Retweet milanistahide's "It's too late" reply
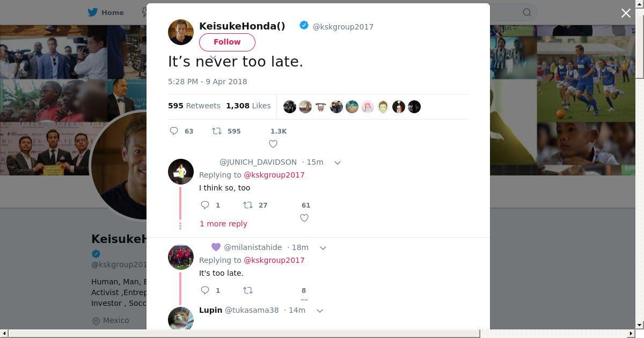Viewport: 644px width, 338px height. (248, 290)
